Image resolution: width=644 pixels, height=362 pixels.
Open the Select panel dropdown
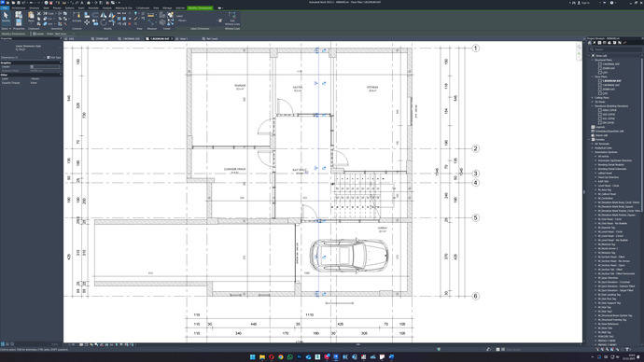pyautogui.click(x=6, y=29)
